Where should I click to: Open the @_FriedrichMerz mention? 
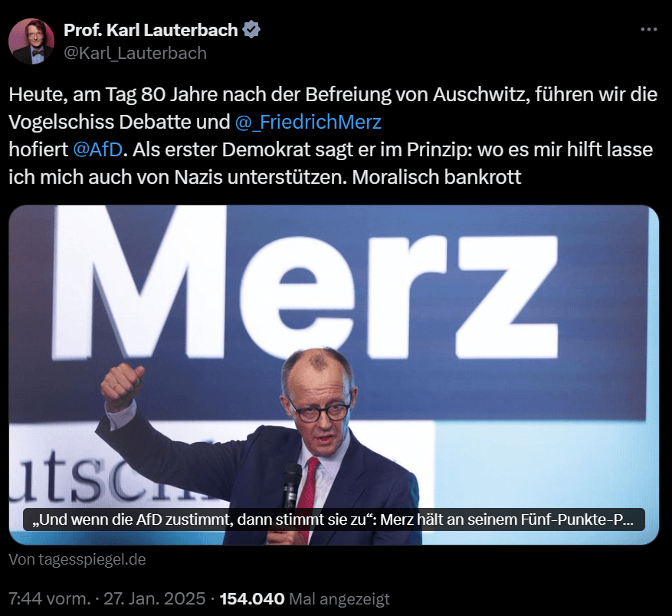tap(308, 122)
